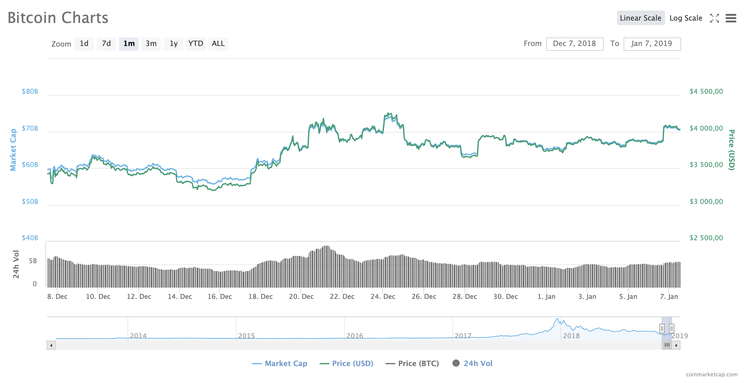Click 2016 label in navigator timeline

354,336
